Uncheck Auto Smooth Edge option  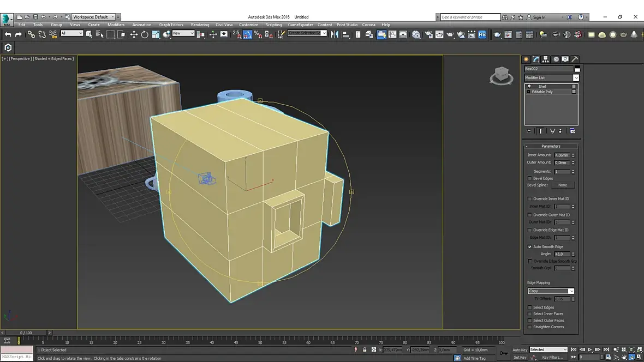[530, 247]
